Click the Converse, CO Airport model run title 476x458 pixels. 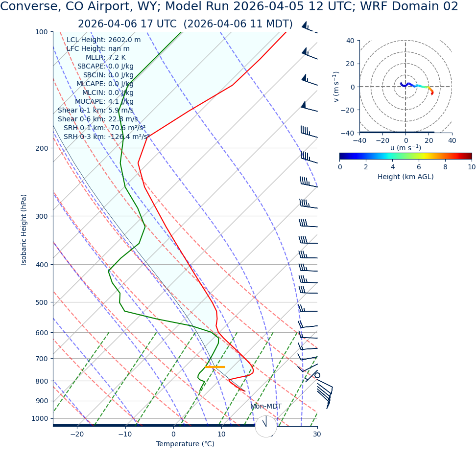(229, 7)
